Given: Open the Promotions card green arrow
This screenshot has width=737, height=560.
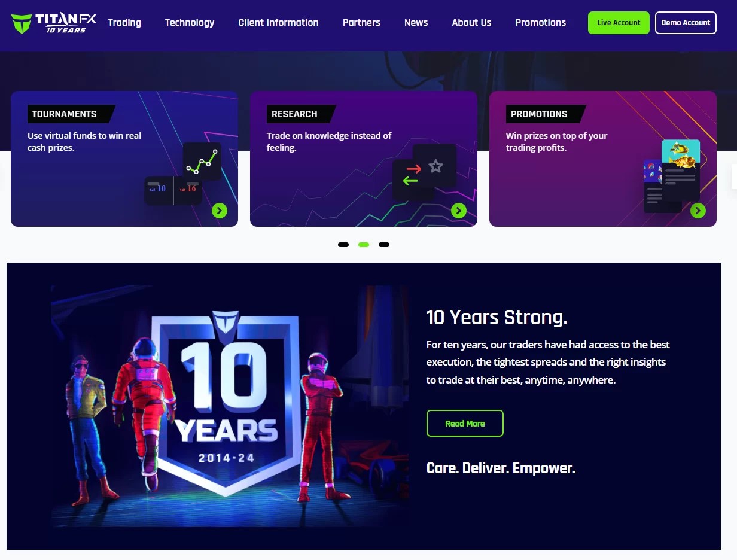Looking at the screenshot, I should click(x=698, y=210).
